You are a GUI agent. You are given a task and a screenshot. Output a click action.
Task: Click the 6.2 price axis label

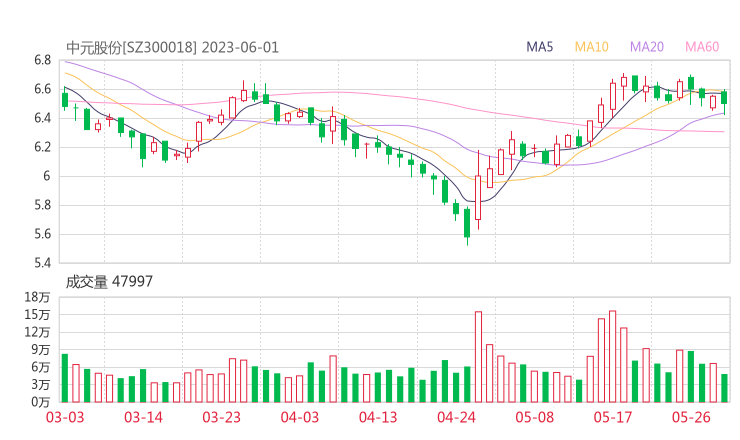[42, 147]
